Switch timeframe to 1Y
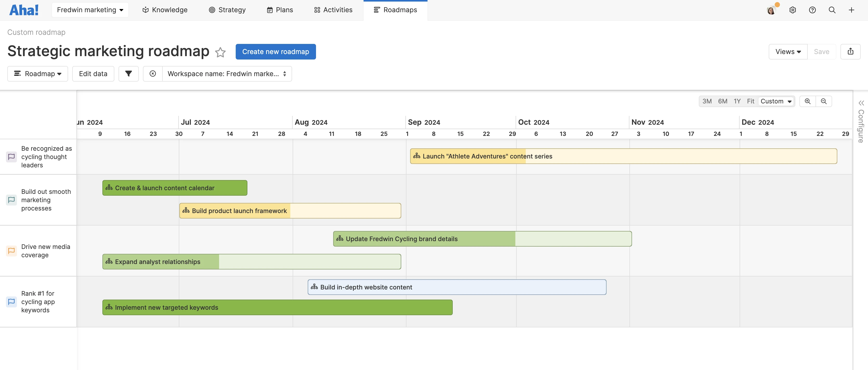The image size is (868, 370). tap(737, 101)
